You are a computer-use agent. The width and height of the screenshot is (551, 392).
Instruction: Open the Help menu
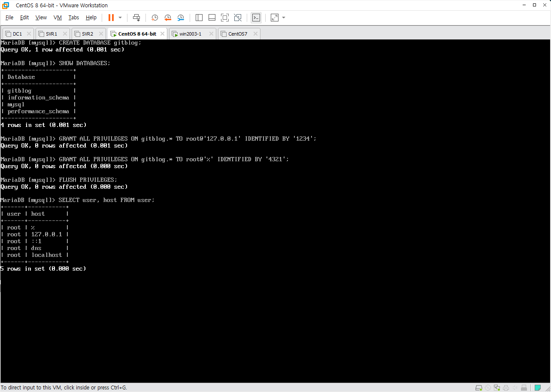point(91,18)
